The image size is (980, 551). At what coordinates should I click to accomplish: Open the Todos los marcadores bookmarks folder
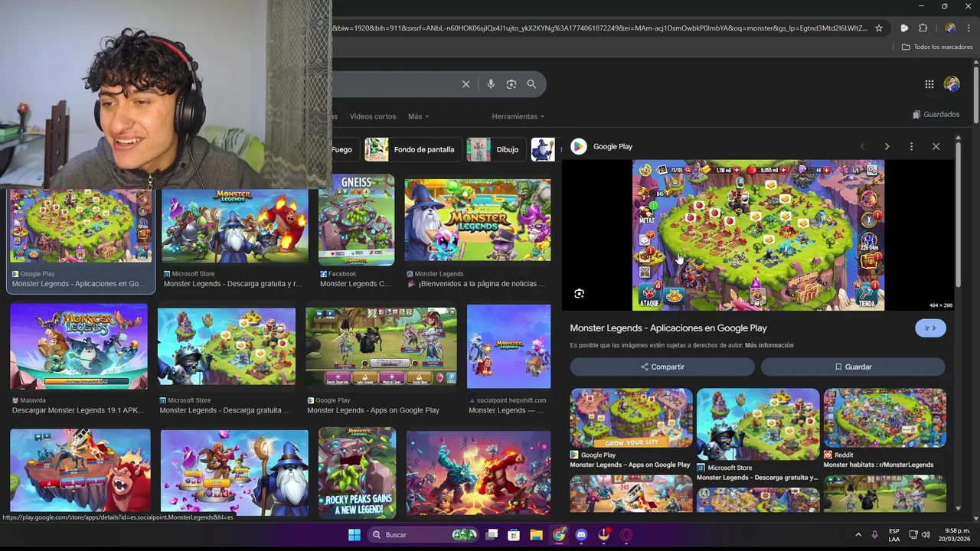point(937,47)
